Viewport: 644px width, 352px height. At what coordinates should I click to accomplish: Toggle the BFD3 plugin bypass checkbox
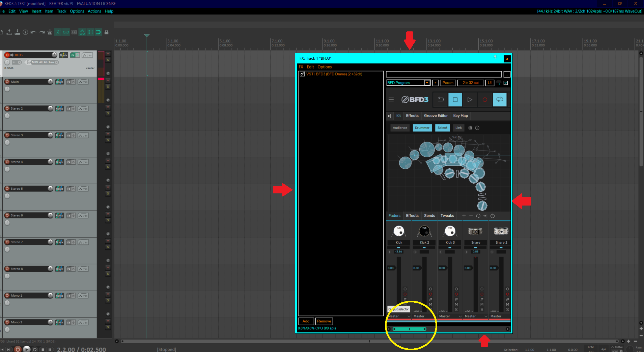coord(506,83)
